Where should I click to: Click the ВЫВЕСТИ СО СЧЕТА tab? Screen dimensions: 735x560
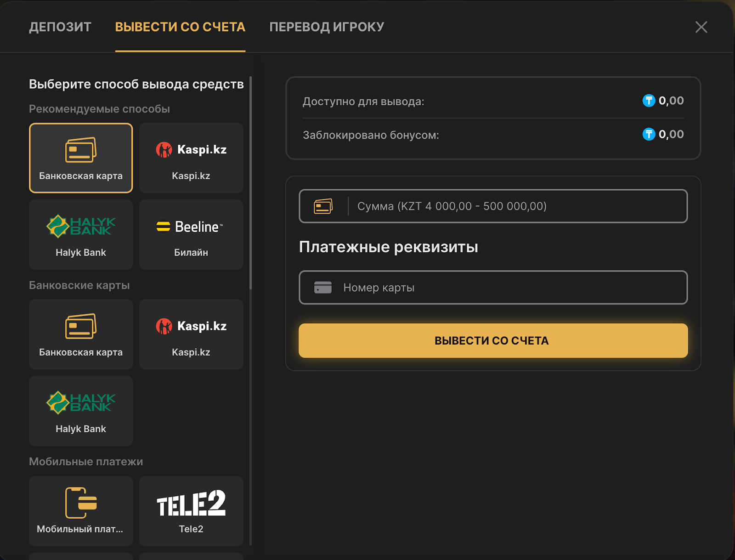pos(180,27)
